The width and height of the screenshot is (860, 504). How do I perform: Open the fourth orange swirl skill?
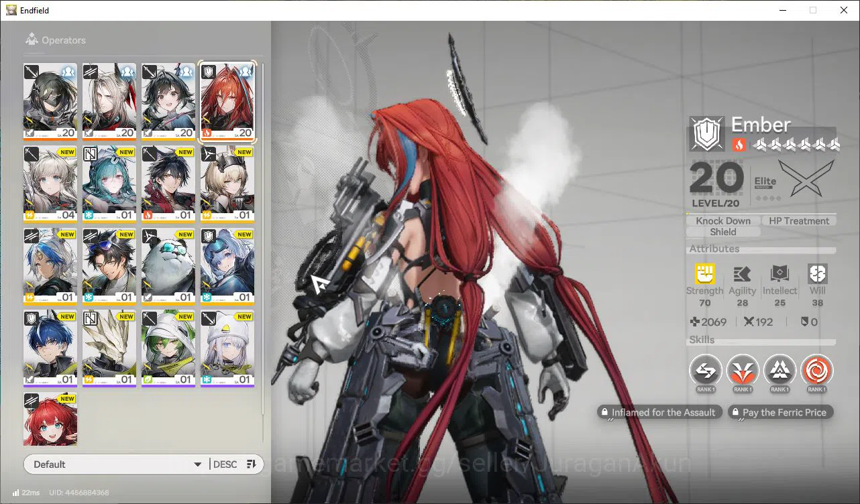[x=816, y=370]
